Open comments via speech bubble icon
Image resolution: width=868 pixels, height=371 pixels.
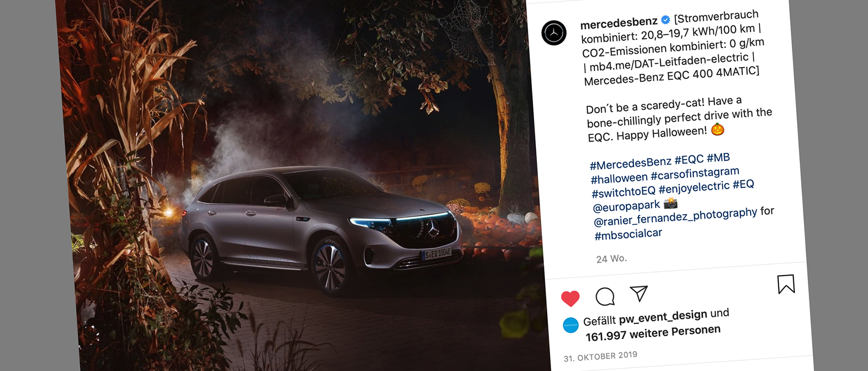tap(605, 296)
